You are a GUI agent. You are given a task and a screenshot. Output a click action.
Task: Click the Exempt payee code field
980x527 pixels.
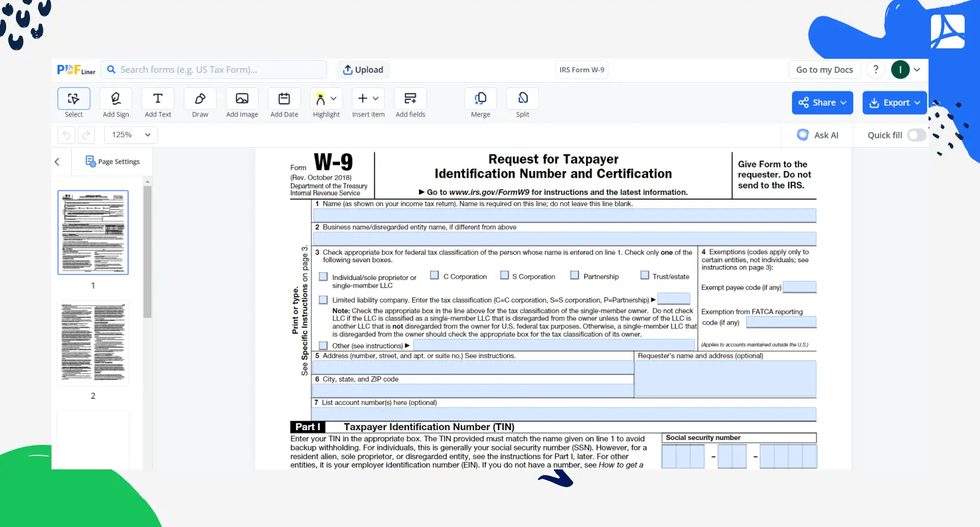pos(800,287)
